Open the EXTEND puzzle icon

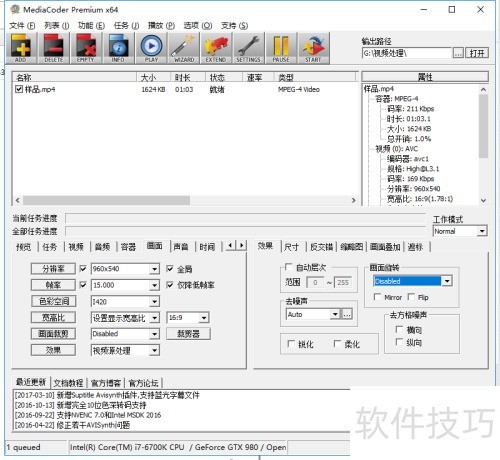(x=216, y=48)
